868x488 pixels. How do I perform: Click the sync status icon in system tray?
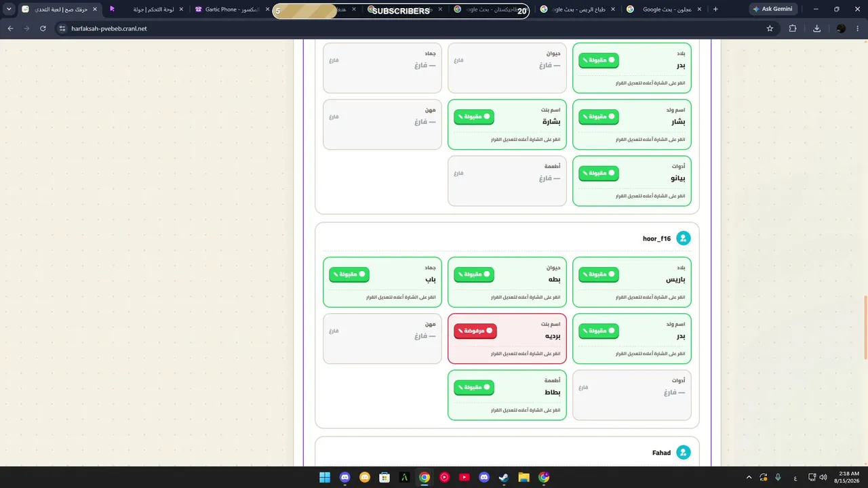point(764,477)
